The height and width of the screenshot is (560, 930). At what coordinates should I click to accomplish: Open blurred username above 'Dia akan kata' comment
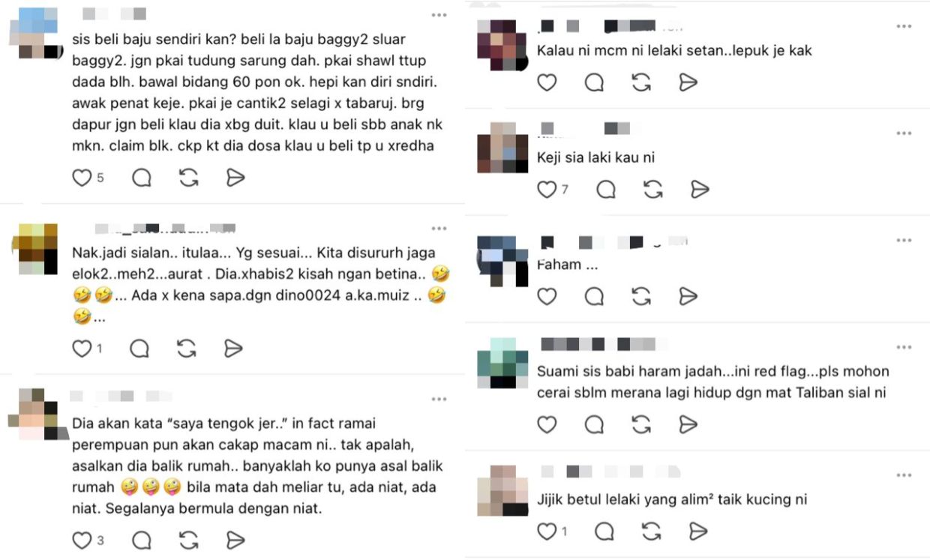pos(120,396)
